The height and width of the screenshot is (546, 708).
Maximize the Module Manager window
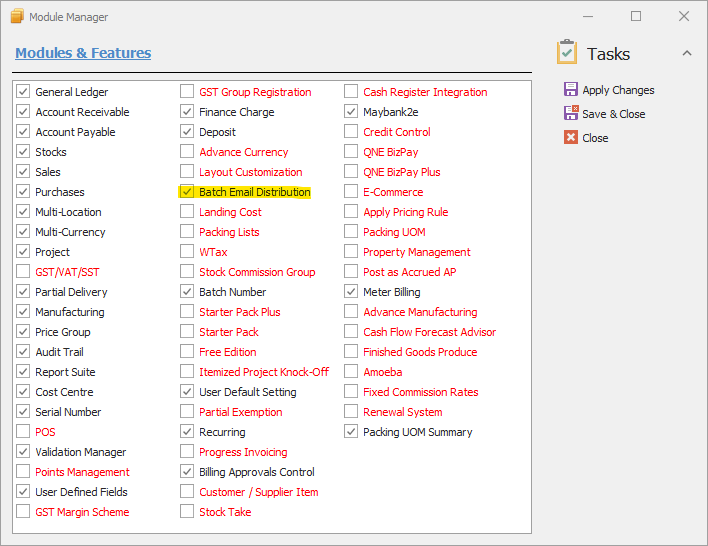tap(636, 16)
